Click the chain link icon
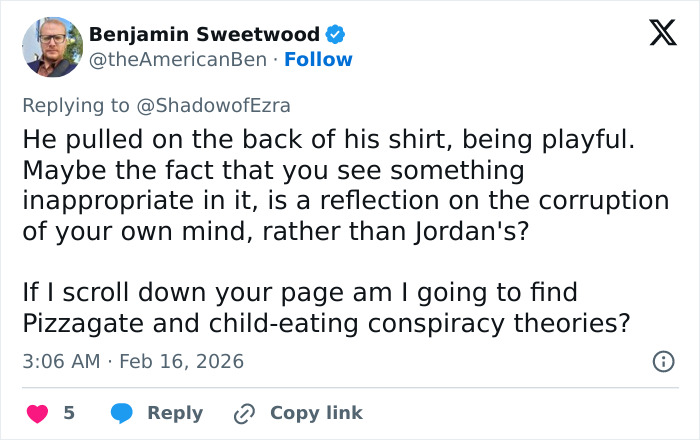Viewport: 700px width, 440px height. (244, 413)
